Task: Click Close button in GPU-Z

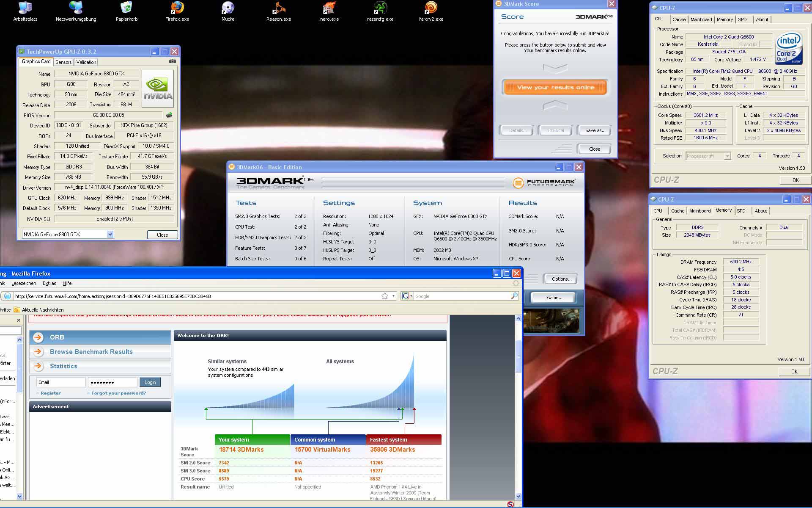Action: click(162, 235)
